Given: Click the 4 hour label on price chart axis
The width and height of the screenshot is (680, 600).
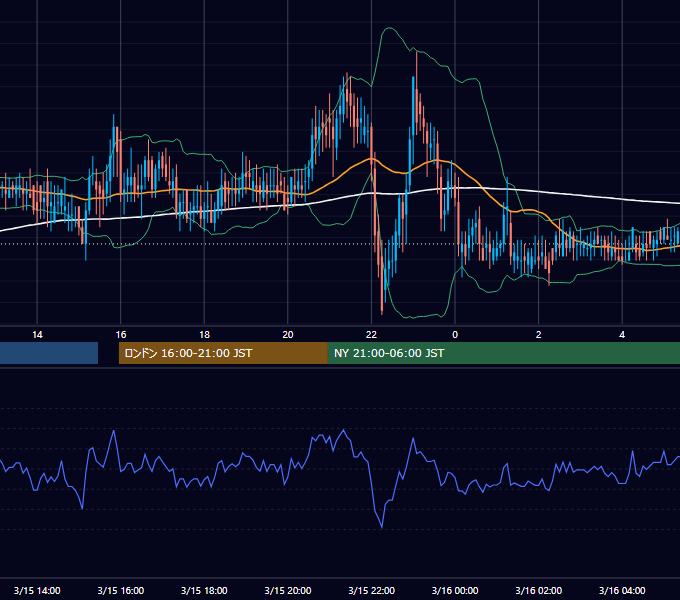Looking at the screenshot, I should [x=622, y=335].
